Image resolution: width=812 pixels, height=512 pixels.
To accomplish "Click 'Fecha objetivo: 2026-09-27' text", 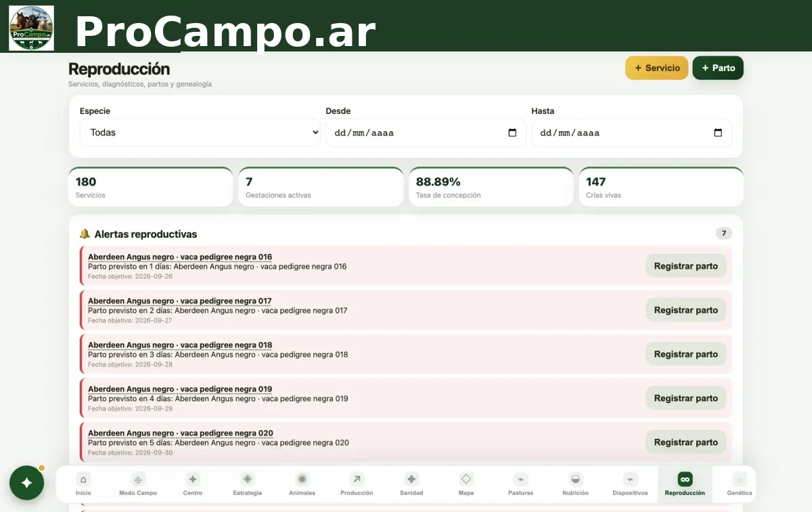I will 130,320.
